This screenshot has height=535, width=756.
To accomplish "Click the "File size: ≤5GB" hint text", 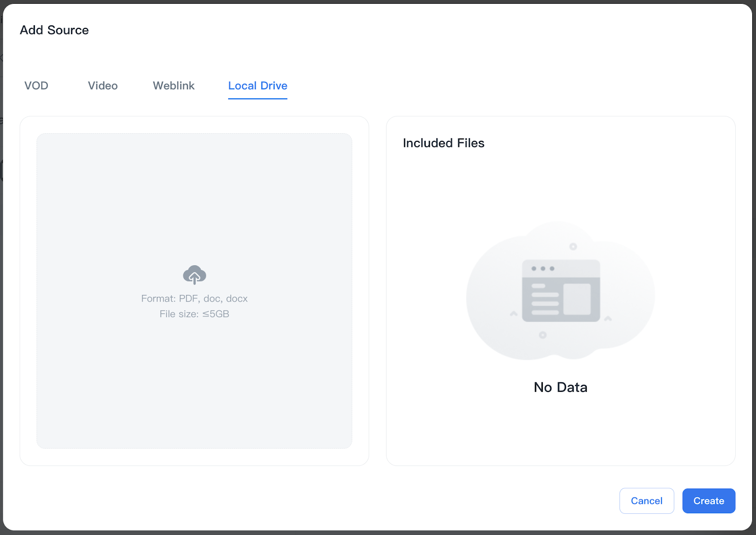I will pos(194,314).
